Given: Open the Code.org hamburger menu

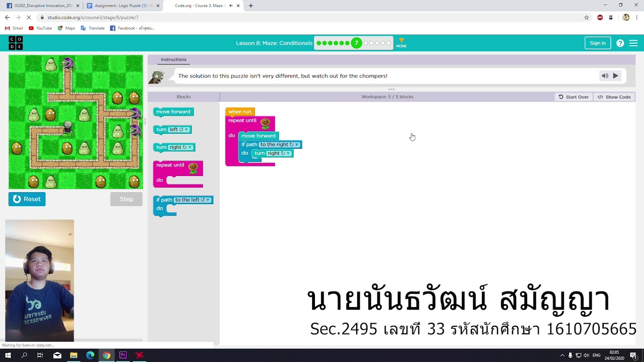Looking at the screenshot, I should click(x=633, y=43).
